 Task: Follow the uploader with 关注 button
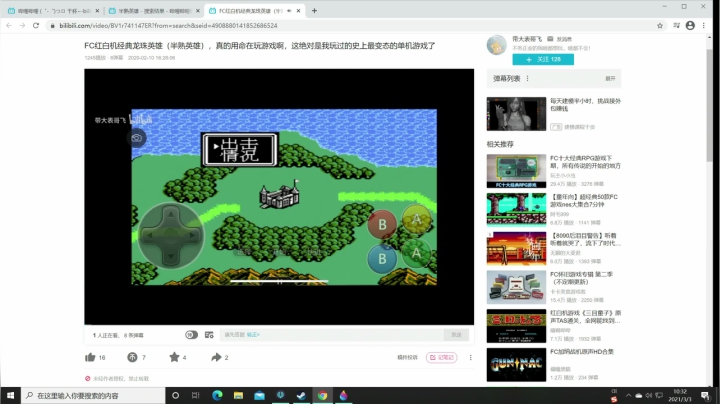[x=543, y=59]
